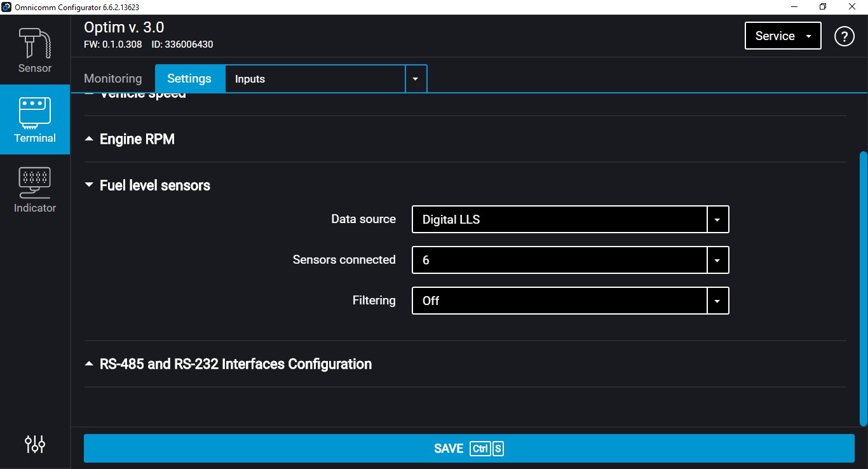The height and width of the screenshot is (469, 868).
Task: Switch to the Indicator section
Action: click(x=34, y=189)
